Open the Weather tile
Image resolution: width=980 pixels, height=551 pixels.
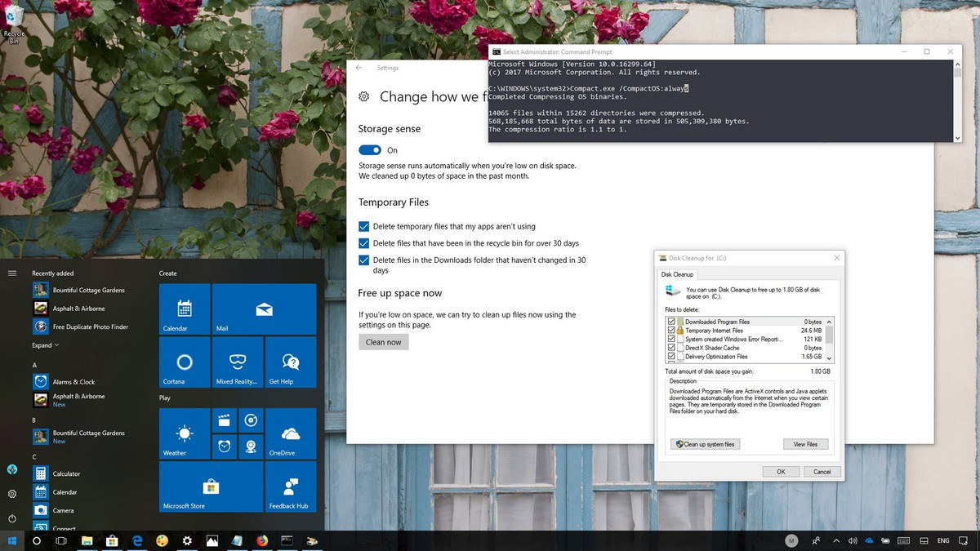185,433
